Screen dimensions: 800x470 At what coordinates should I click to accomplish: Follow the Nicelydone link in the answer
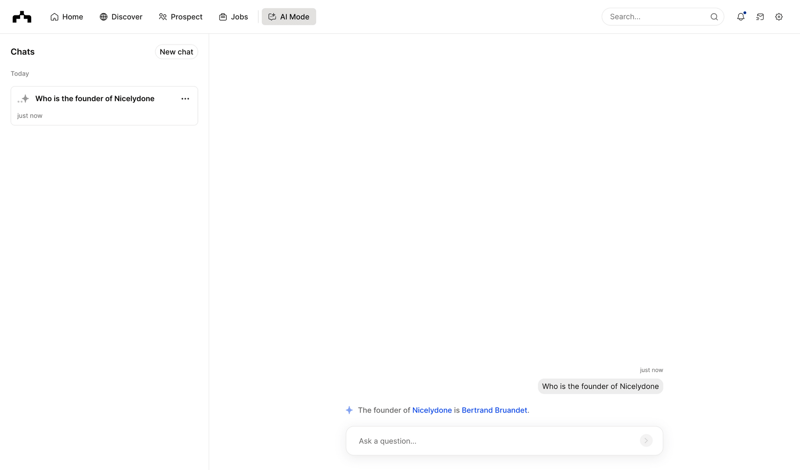point(432,410)
